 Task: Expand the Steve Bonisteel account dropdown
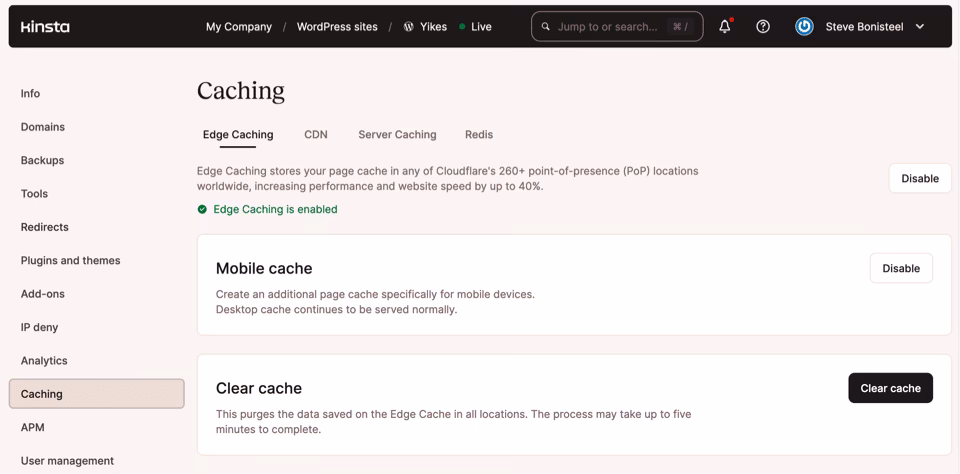[919, 27]
